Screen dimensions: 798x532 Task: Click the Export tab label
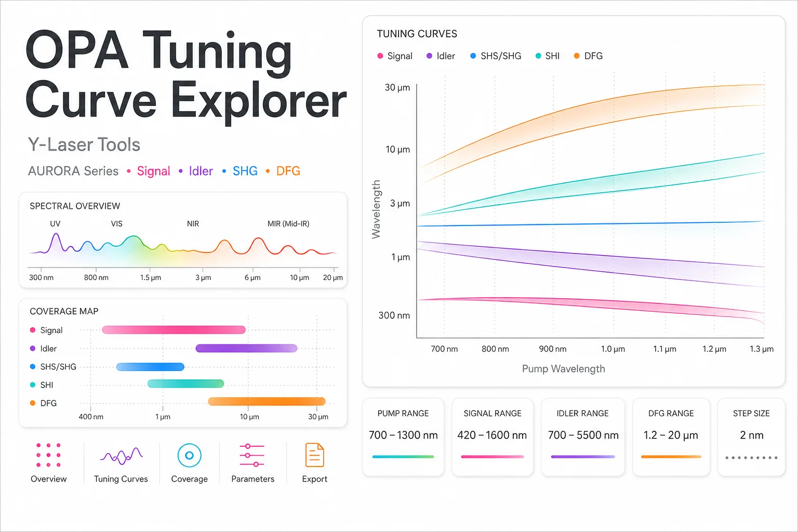[x=315, y=479]
